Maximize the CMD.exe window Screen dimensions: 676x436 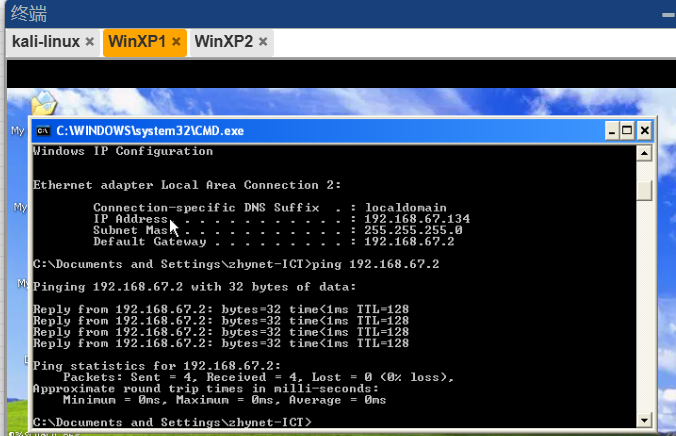pyautogui.click(x=627, y=131)
